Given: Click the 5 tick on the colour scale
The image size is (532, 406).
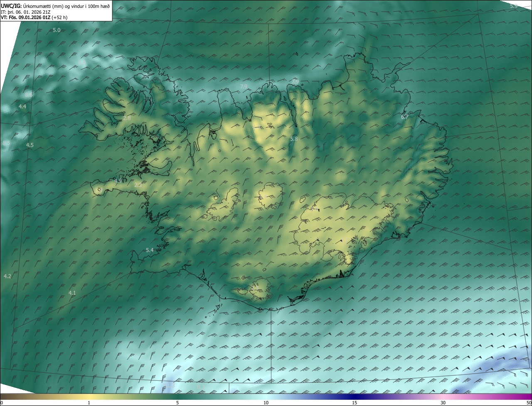Looking at the screenshot, I should [177, 403].
